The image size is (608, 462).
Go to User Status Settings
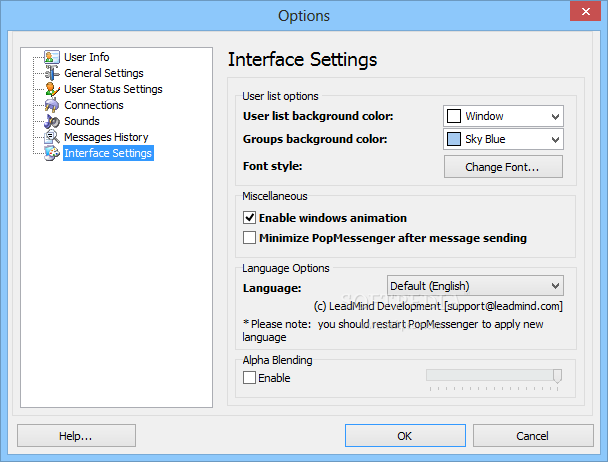point(113,89)
